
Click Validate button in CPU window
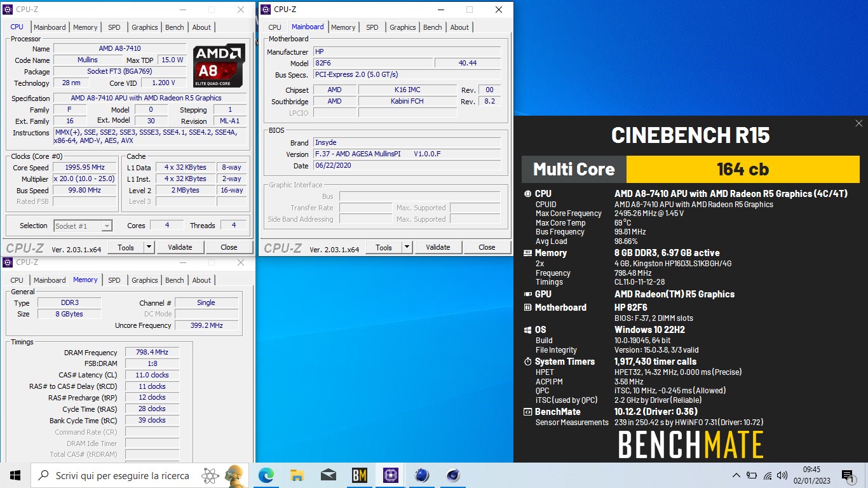coord(180,247)
